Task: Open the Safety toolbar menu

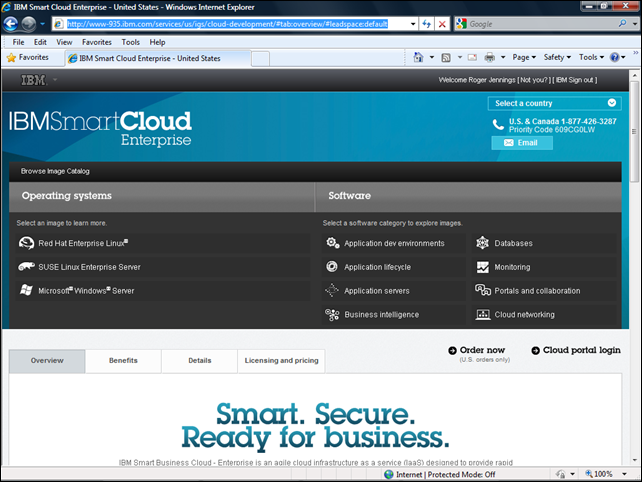Action: pos(557,57)
